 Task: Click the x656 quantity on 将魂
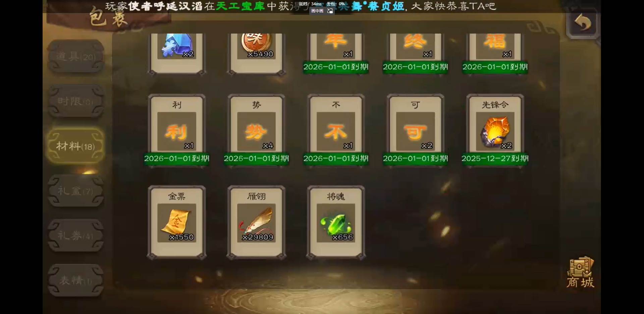tap(342, 237)
